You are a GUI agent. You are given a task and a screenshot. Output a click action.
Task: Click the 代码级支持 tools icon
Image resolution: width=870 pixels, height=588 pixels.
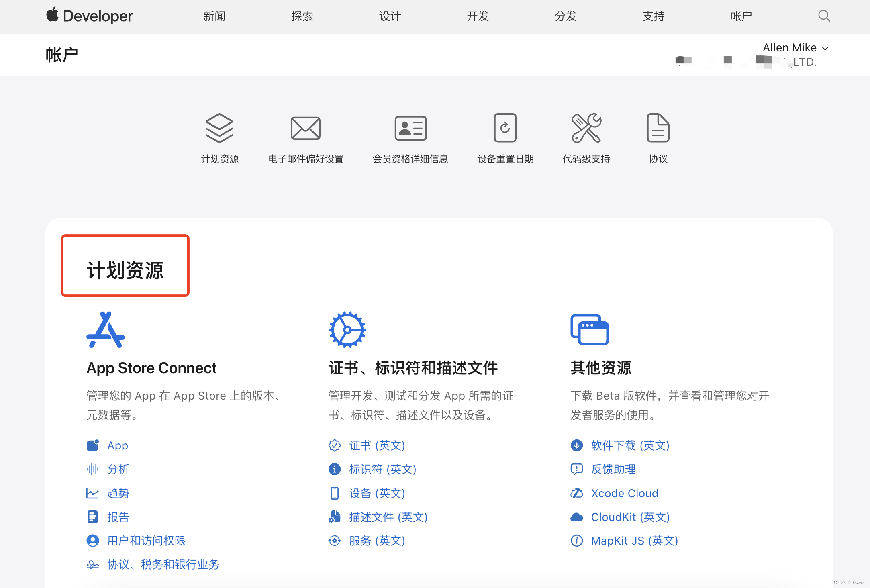(x=586, y=128)
